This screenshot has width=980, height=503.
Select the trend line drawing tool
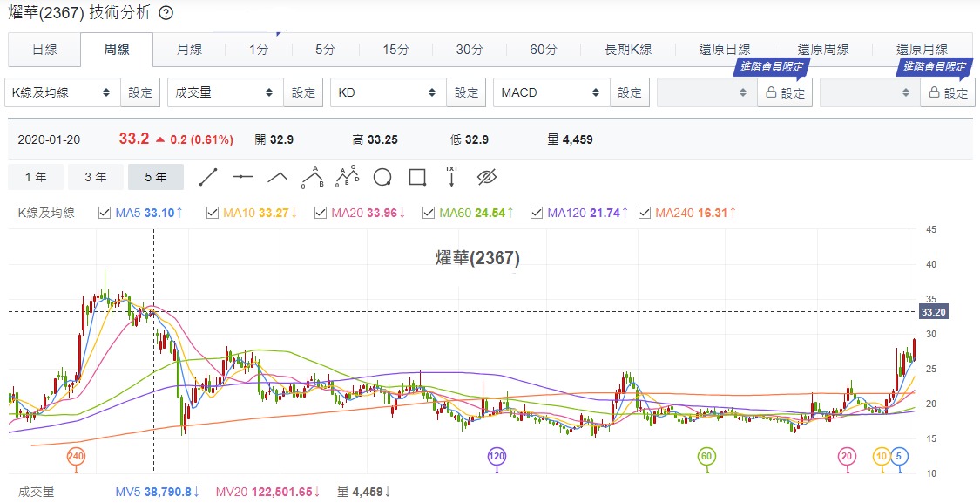208,177
